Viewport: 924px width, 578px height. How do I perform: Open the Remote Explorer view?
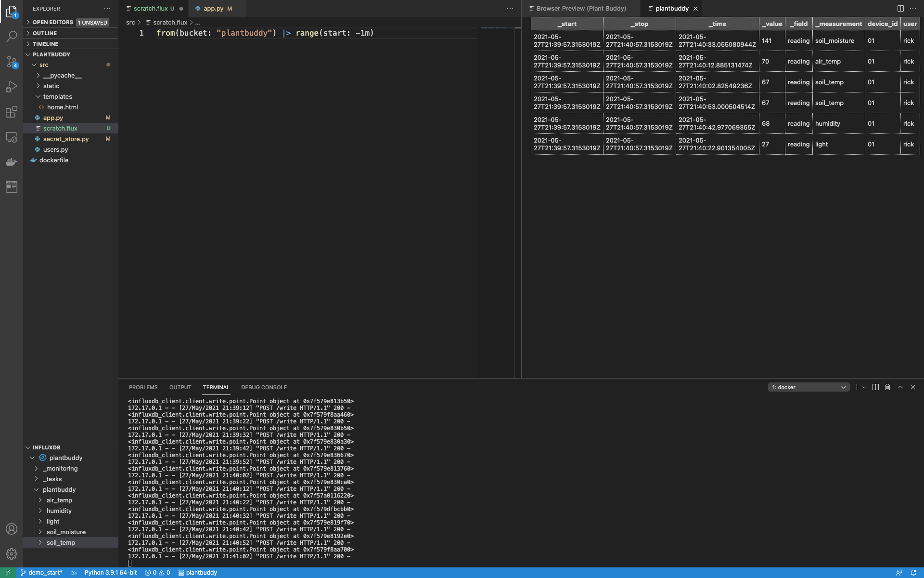[12, 137]
